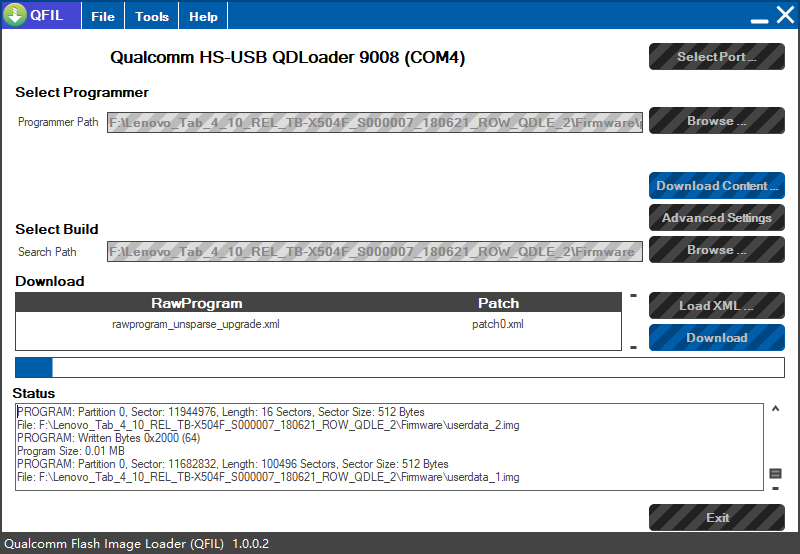Click the RawProgram column header

point(196,303)
